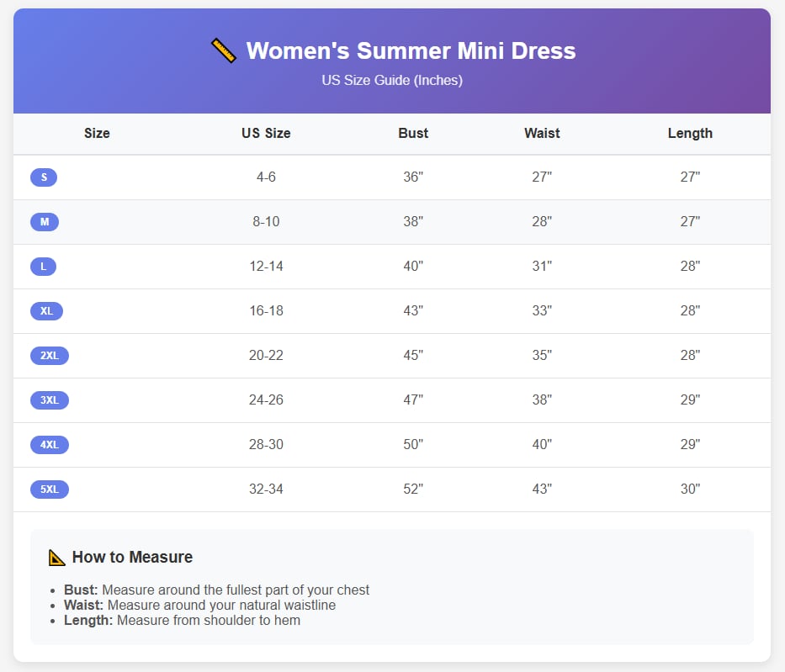Viewport: 785px width, 672px height.
Task: Click US size 24-26 cell
Action: coord(266,399)
